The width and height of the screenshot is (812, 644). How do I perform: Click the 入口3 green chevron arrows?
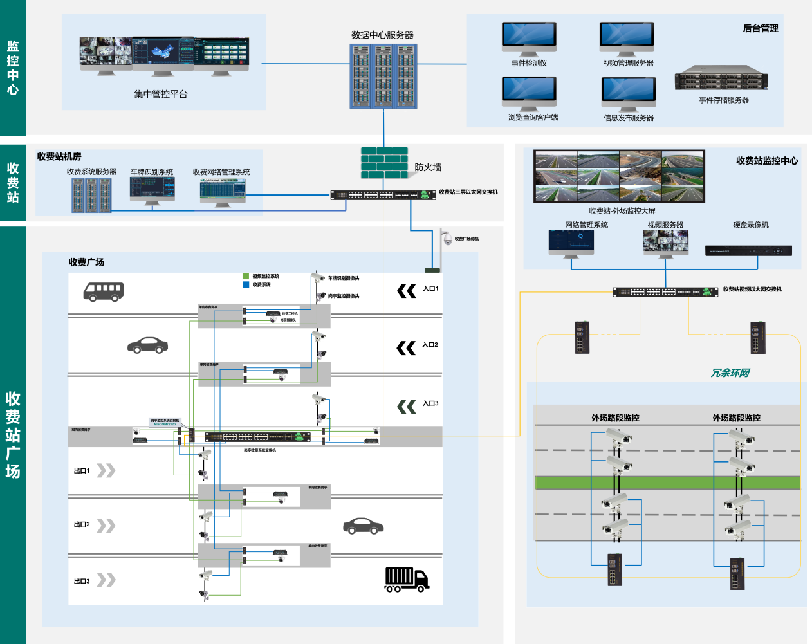click(407, 407)
